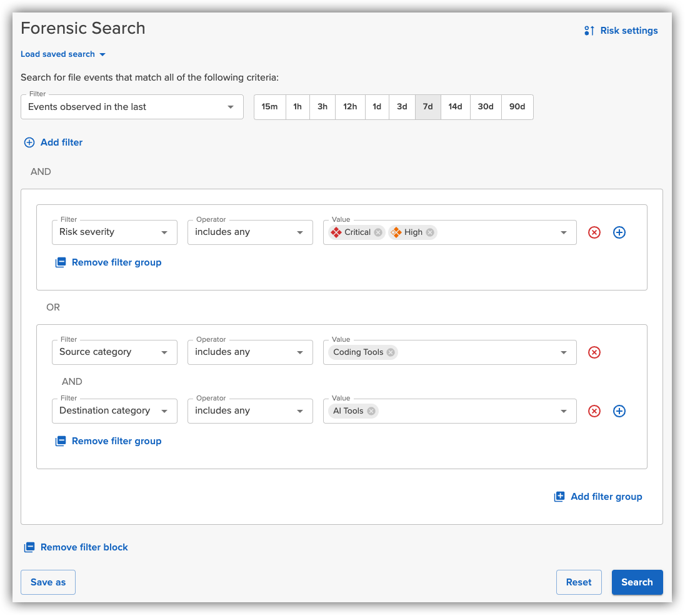The image size is (685, 616).
Task: Click the Add filter plus icon
Action: pyautogui.click(x=29, y=142)
